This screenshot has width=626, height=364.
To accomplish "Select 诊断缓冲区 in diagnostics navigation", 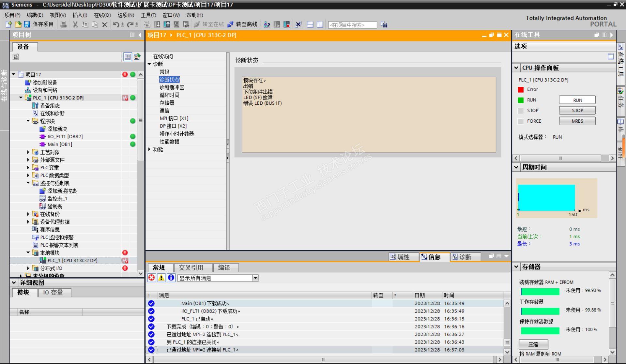I will tap(172, 87).
